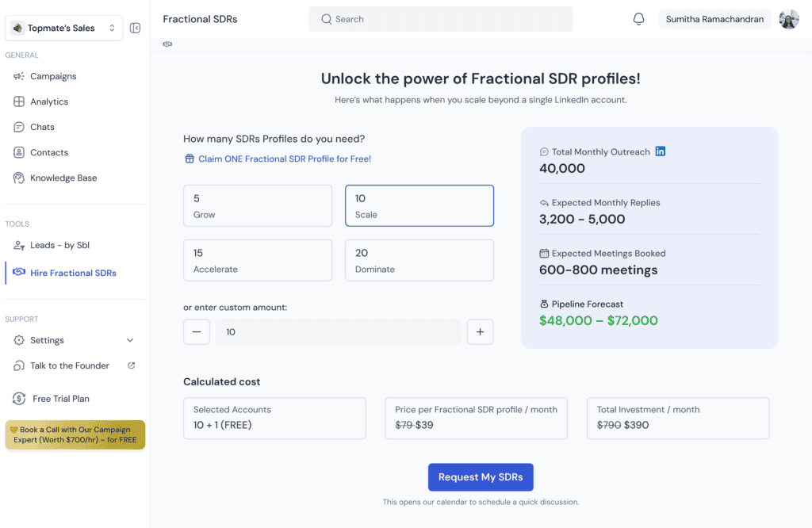This screenshot has width=812, height=528.
Task: Click the Claim ONE Fractional SDR Profile link
Action: (x=284, y=159)
